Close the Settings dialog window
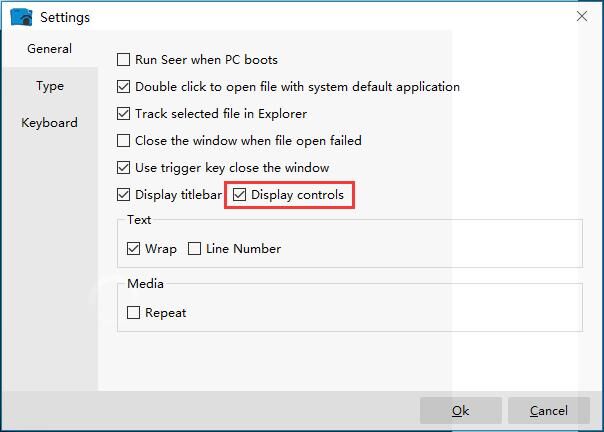 pyautogui.click(x=582, y=16)
